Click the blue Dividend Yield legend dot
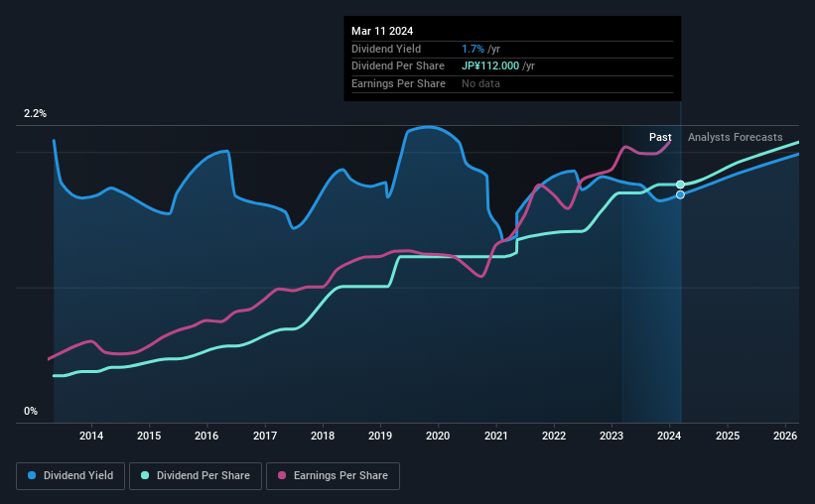The width and height of the screenshot is (815, 504). click(32, 475)
